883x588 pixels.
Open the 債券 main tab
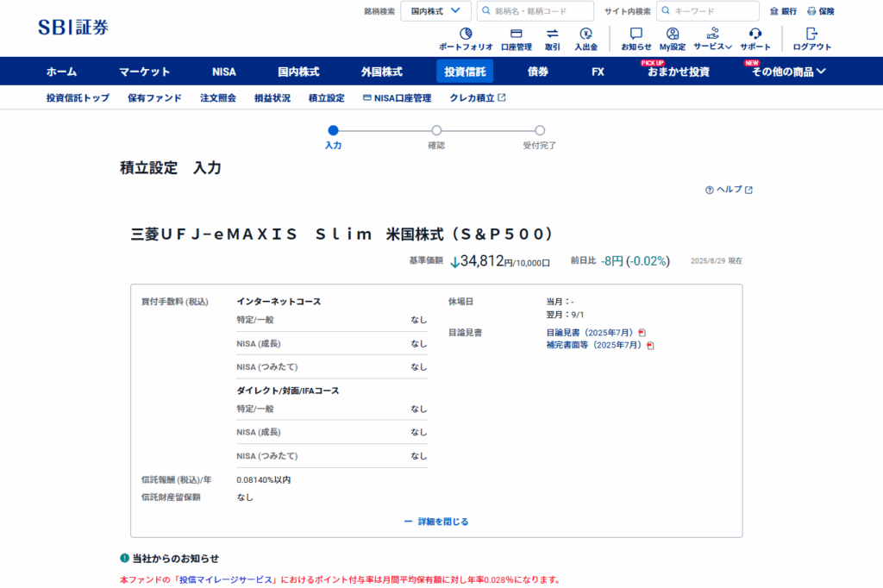(538, 72)
